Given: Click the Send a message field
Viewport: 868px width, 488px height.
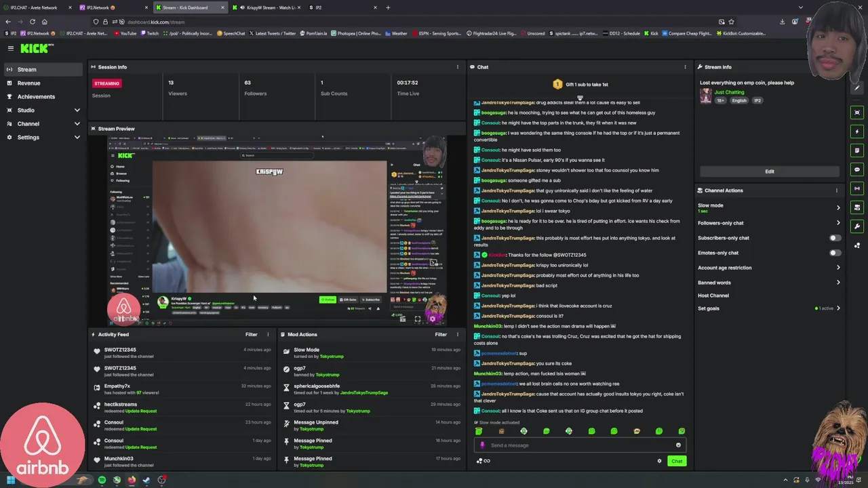Looking at the screenshot, I should click(x=580, y=445).
